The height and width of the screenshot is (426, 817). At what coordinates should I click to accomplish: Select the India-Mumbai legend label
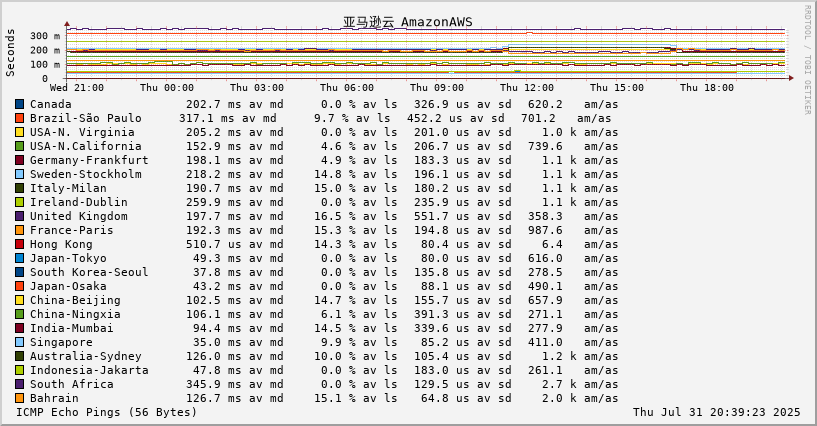tap(71, 328)
